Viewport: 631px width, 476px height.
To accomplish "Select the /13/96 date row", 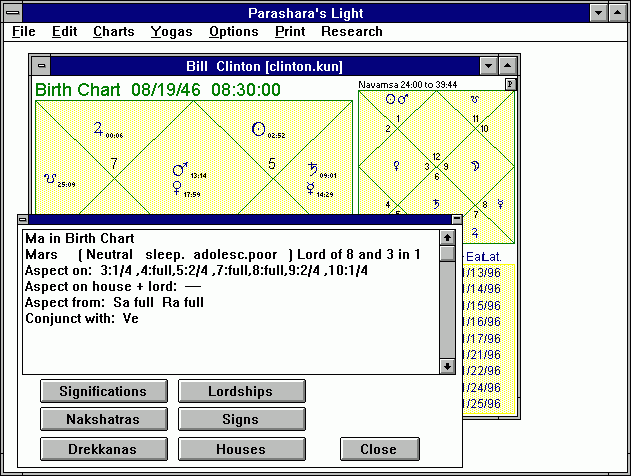I will (x=482, y=273).
